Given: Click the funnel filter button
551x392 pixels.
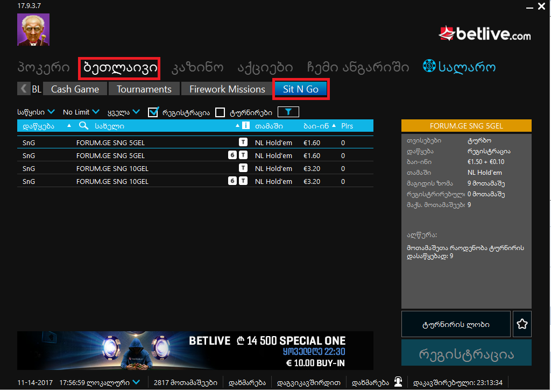Looking at the screenshot, I should [288, 112].
